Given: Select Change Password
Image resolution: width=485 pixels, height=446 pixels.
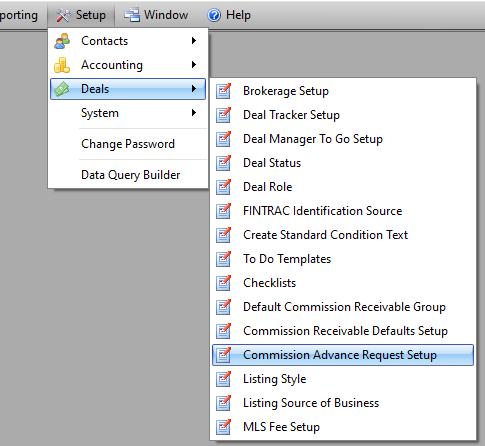Looking at the screenshot, I should coord(128,144).
